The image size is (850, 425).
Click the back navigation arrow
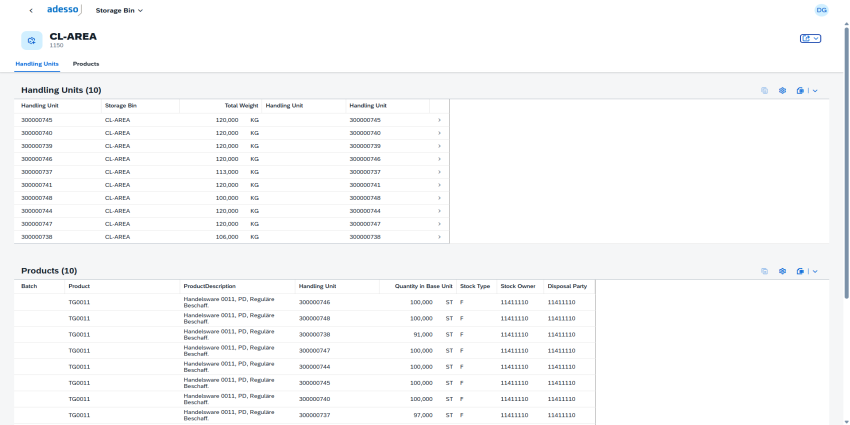pos(31,10)
